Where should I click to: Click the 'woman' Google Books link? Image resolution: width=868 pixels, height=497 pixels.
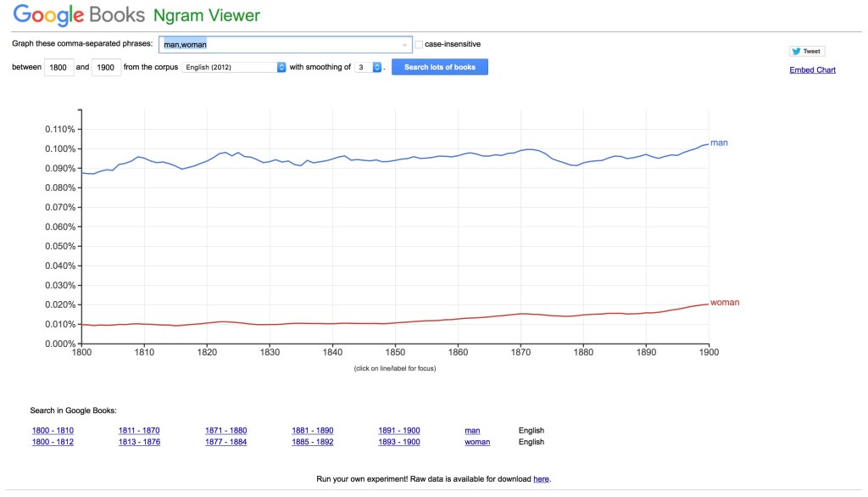pos(477,442)
